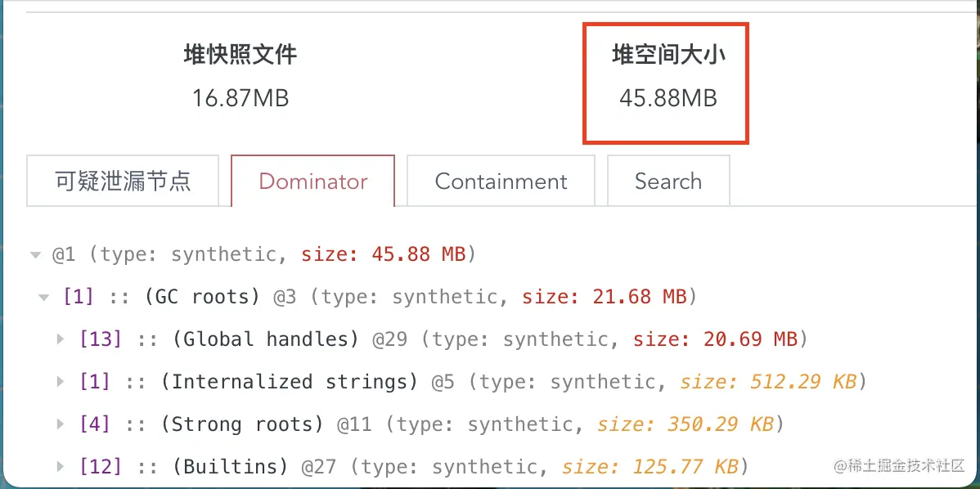Collapse the @1 synthetic root node

35,254
